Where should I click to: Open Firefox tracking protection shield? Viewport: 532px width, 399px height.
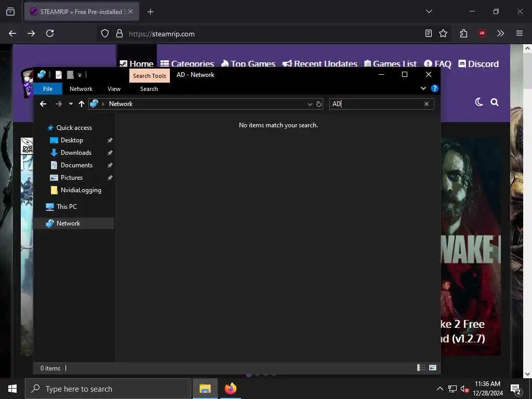[105, 33]
